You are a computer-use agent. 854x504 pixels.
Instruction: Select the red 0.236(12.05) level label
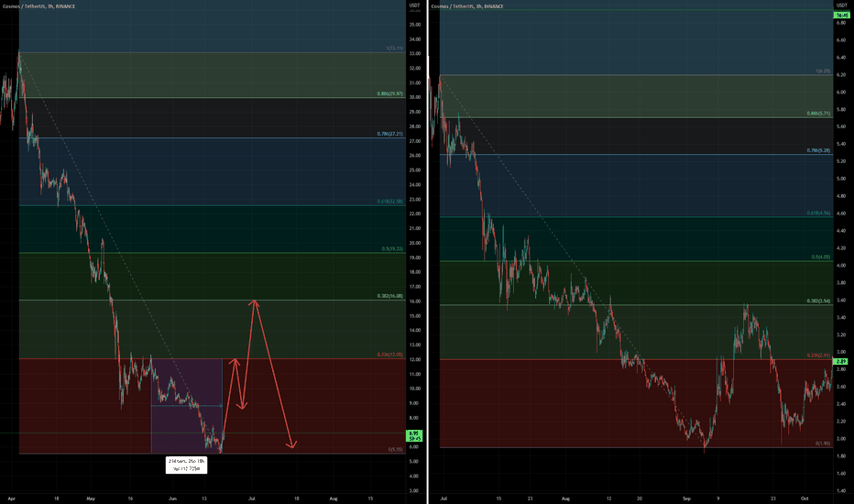click(x=390, y=355)
